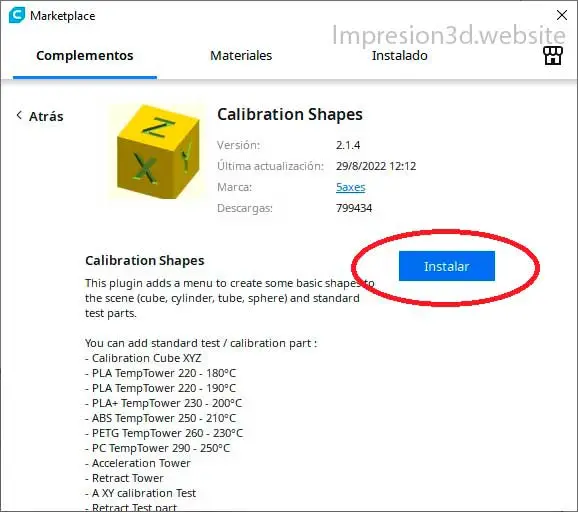Switch to the Instalado tab

tap(400, 55)
